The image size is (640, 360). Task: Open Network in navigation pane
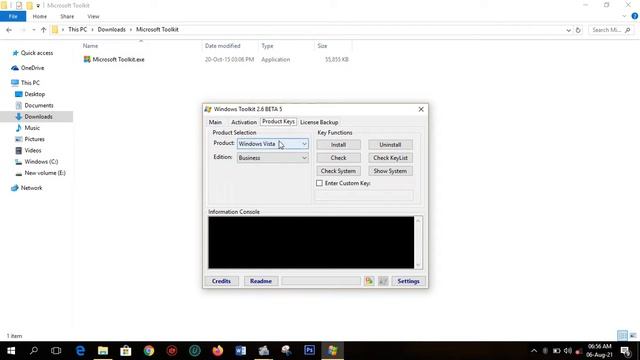tap(31, 188)
